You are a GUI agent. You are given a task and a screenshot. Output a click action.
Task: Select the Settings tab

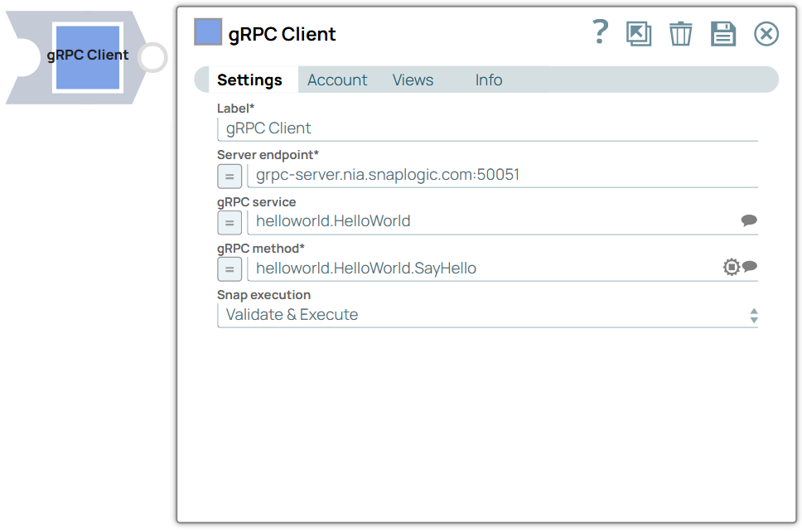(249, 80)
